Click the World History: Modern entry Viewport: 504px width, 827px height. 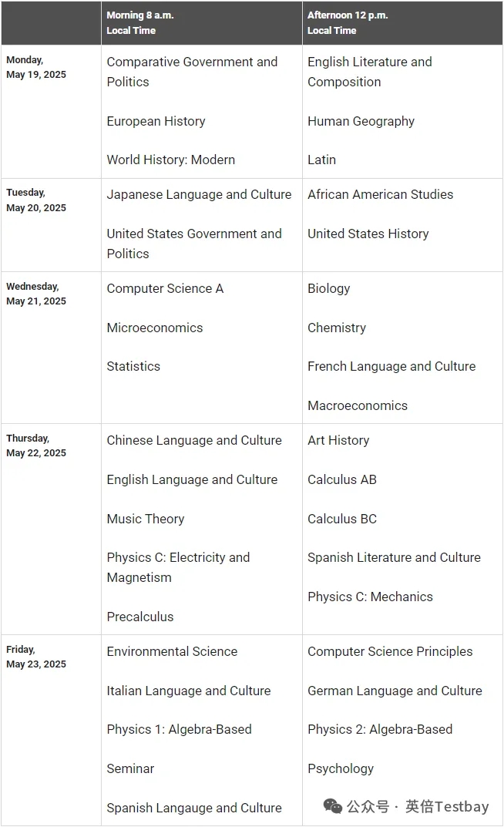(x=170, y=160)
